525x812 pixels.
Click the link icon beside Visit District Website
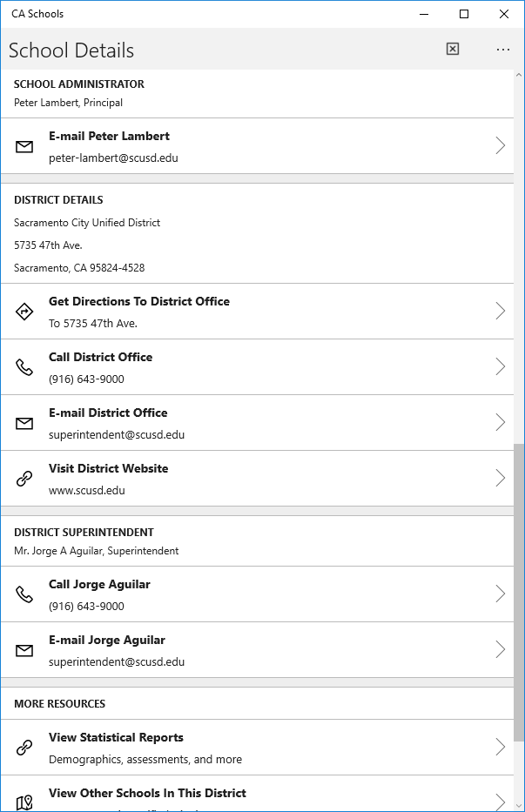pyautogui.click(x=24, y=479)
